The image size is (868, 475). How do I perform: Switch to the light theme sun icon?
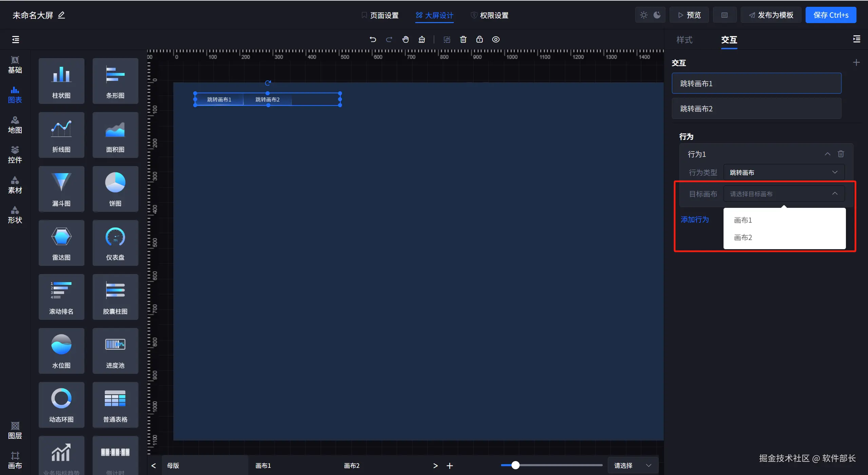coord(643,15)
